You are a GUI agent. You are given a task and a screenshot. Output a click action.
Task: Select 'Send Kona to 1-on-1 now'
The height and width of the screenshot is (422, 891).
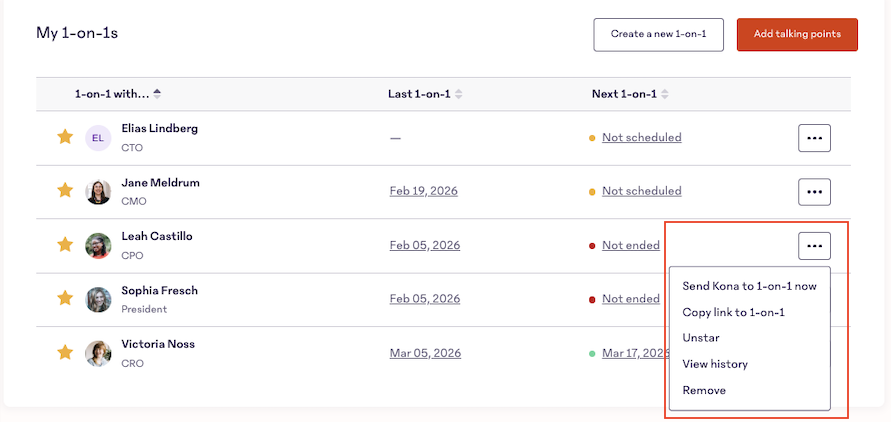click(749, 286)
